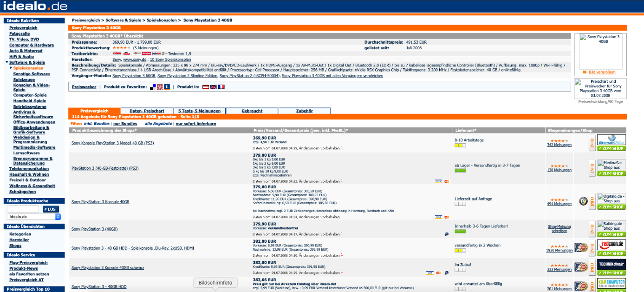Click the EHI seal in the redcoon.de row
This screenshot has width=644, height=292.
click(581, 247)
